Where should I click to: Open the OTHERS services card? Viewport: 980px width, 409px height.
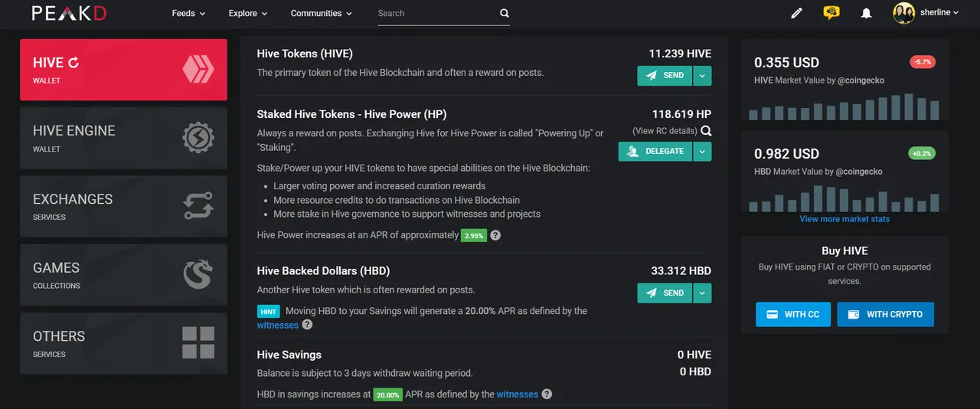pyautogui.click(x=123, y=343)
